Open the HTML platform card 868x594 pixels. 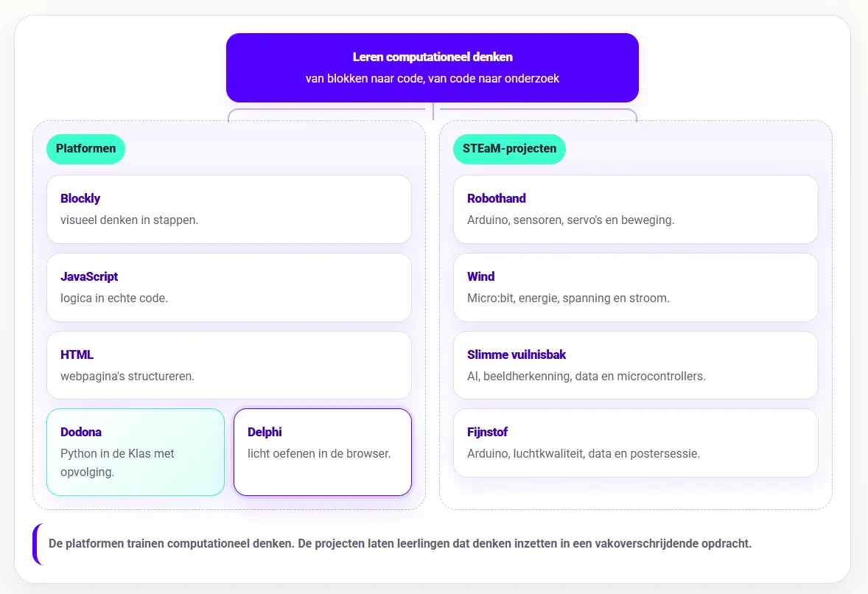[x=229, y=366]
